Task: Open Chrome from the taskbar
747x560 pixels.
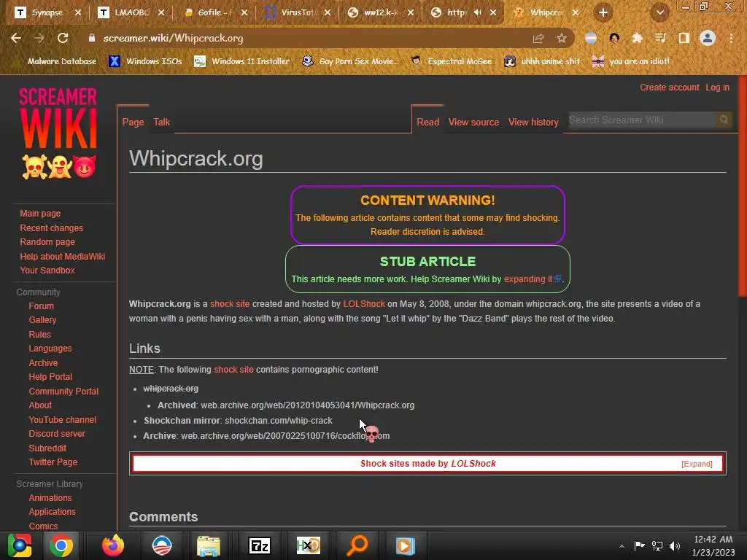Action: point(61,545)
